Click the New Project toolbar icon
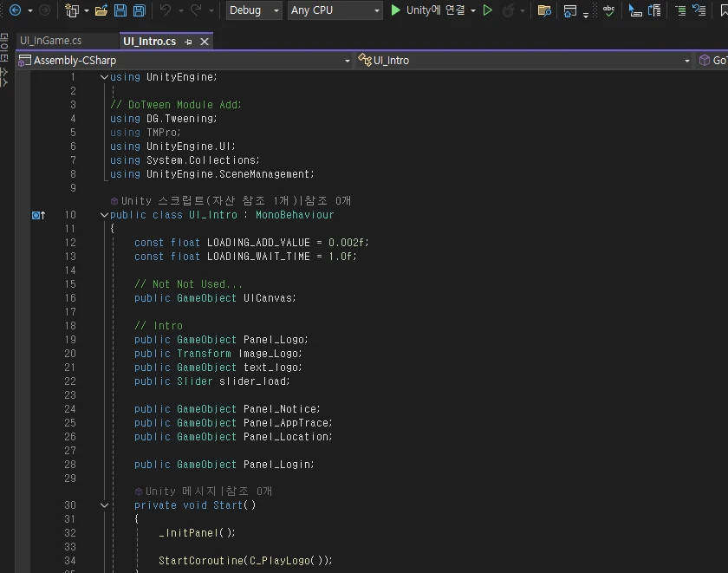Image resolution: width=728 pixels, height=573 pixels. (72, 10)
